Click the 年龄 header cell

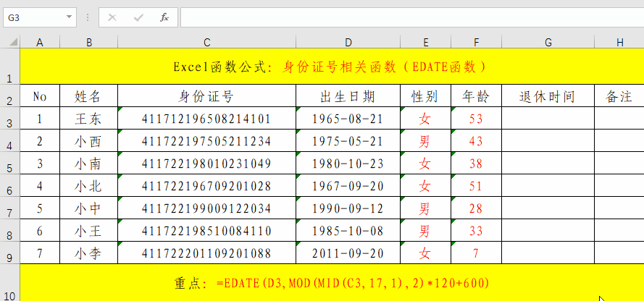point(476,96)
